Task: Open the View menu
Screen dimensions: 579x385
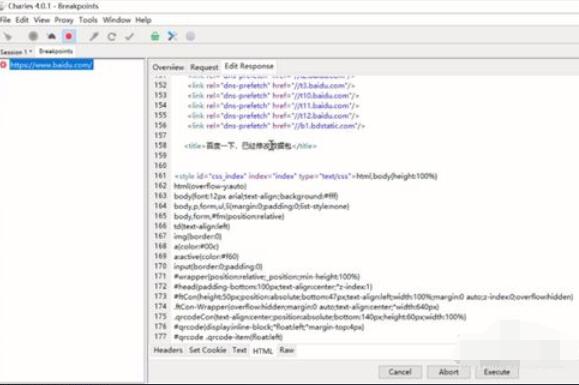Action: click(41, 20)
